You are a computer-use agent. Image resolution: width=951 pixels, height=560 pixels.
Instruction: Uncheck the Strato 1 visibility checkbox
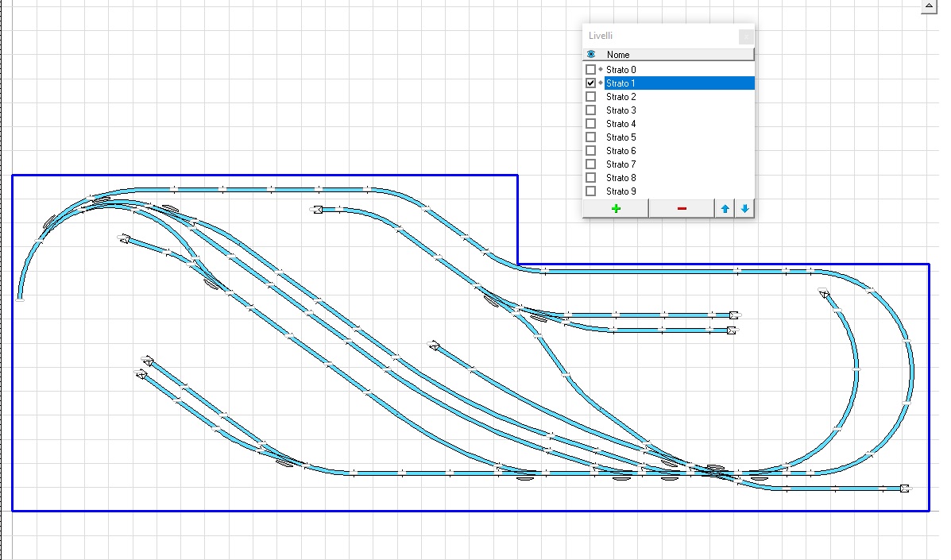590,83
